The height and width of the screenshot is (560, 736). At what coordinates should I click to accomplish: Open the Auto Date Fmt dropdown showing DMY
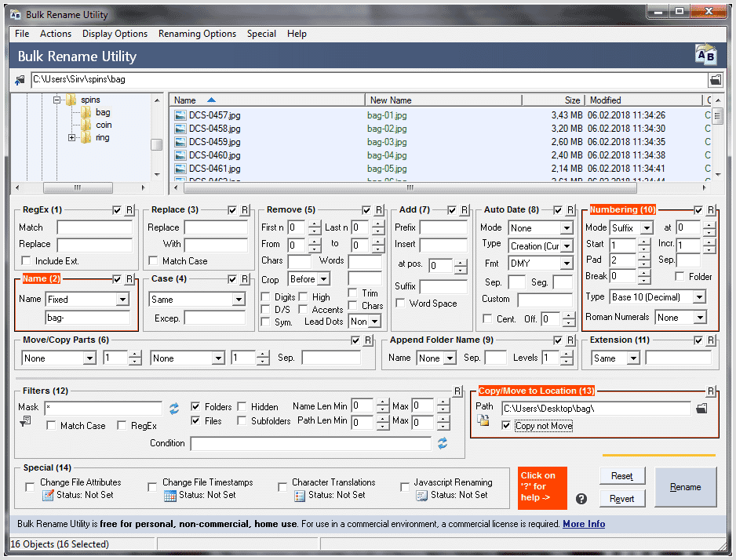coord(567,263)
